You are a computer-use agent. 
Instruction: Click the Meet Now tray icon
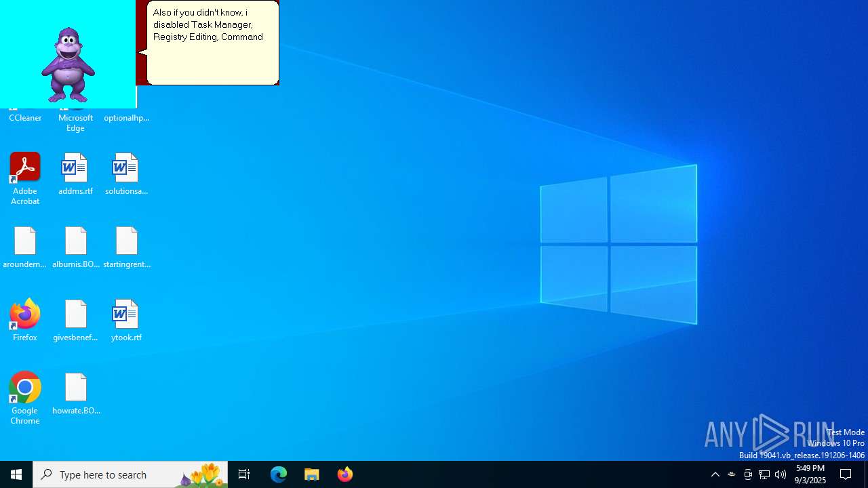pyautogui.click(x=748, y=474)
